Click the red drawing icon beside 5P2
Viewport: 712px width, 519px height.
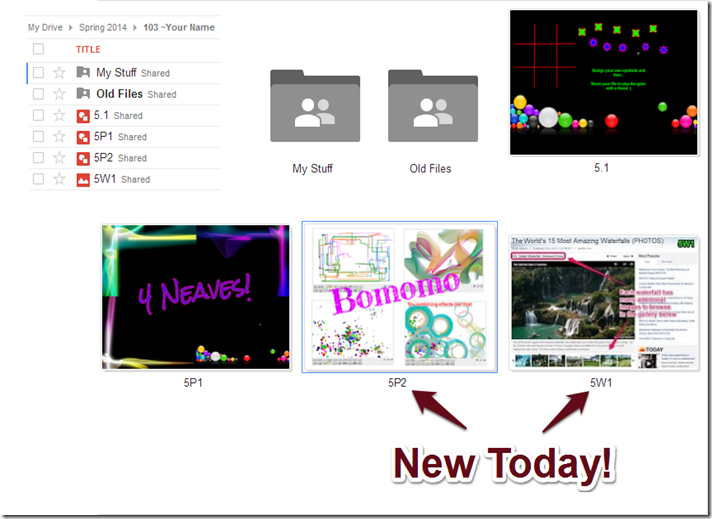click(83, 158)
